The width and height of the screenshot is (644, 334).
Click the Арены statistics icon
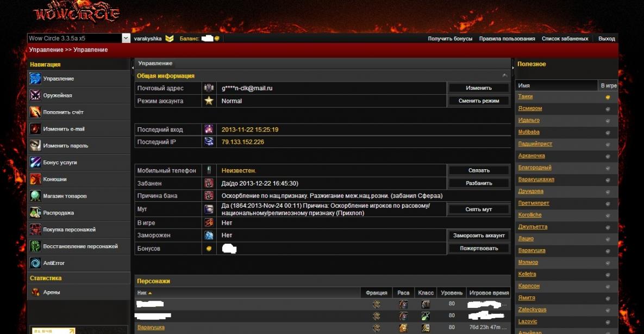[35, 293]
